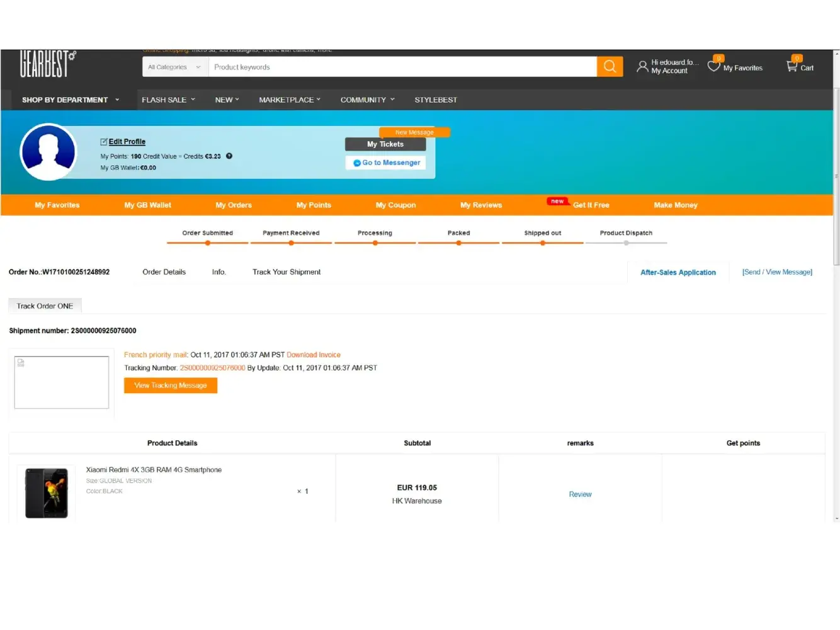Expand the Marketplace menu
840x630 pixels.
pos(290,100)
